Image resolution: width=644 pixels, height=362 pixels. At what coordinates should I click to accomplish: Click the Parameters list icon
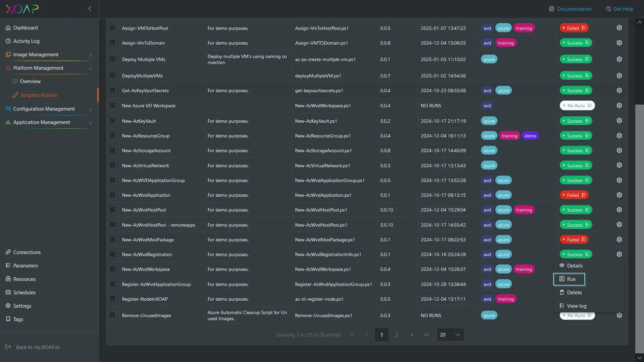point(8,265)
